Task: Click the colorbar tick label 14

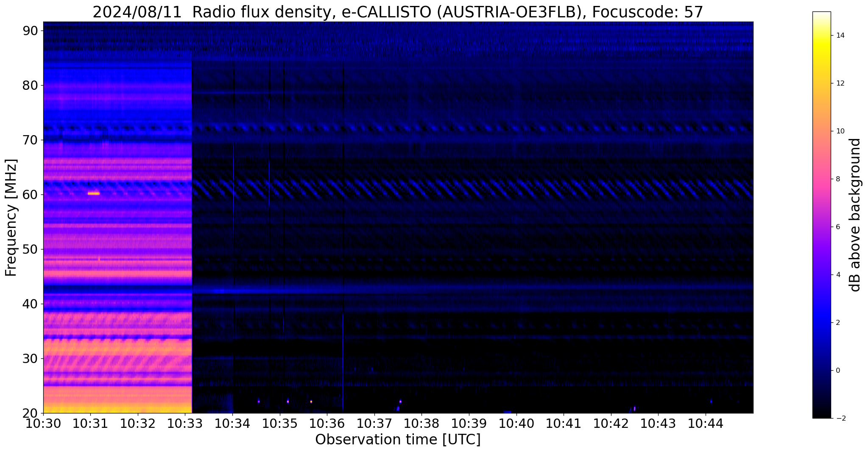Action: click(839, 36)
